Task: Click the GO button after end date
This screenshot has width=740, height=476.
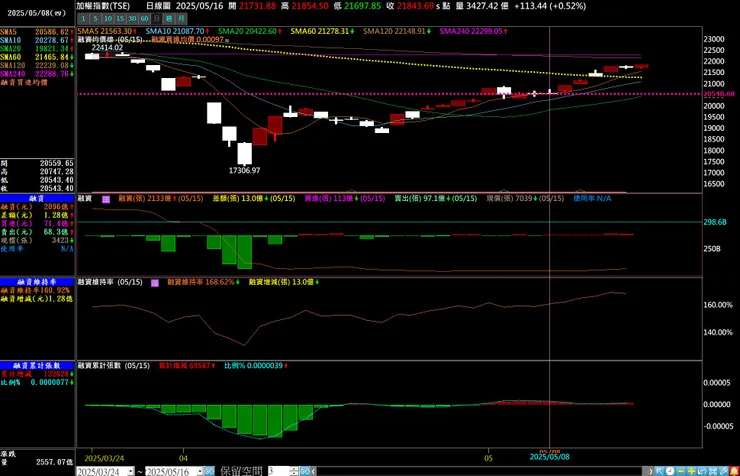Action: pos(209,471)
